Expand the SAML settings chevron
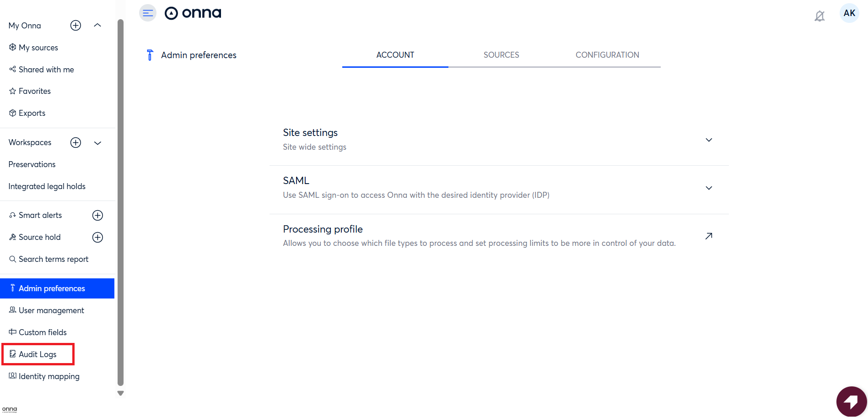Screen dimensions: 868x418 coord(709,188)
